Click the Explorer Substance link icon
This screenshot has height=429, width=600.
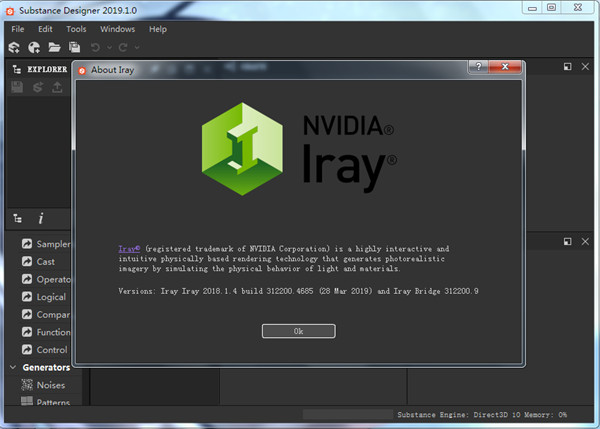click(38, 87)
